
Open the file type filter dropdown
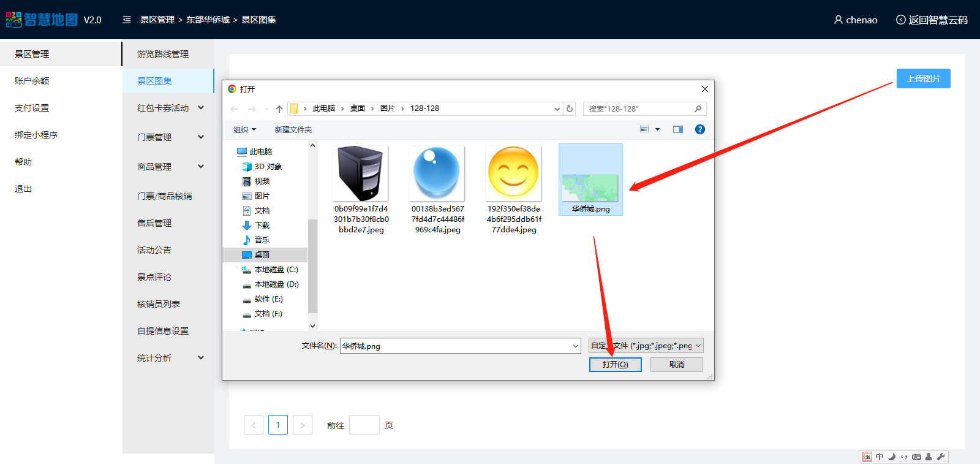(646, 346)
